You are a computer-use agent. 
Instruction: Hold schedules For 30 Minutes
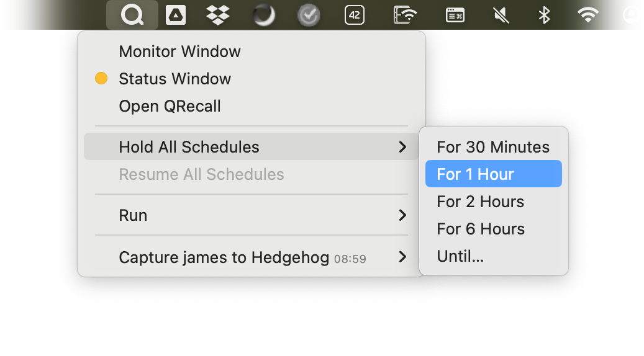click(493, 147)
